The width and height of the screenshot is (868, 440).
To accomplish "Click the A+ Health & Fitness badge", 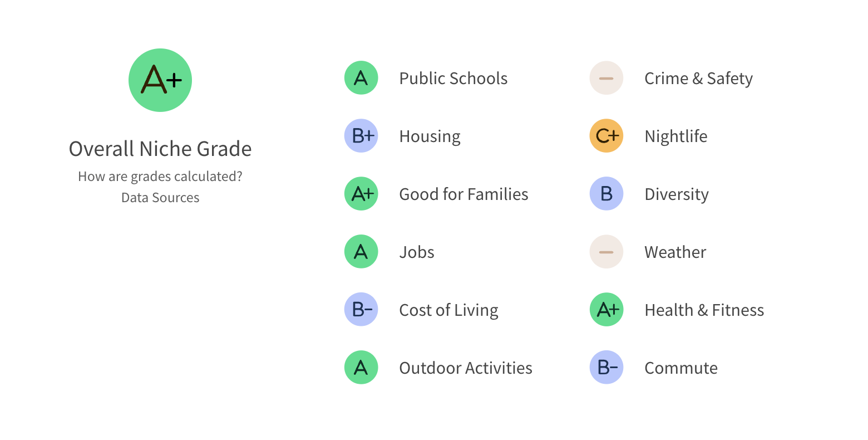I will [x=606, y=310].
